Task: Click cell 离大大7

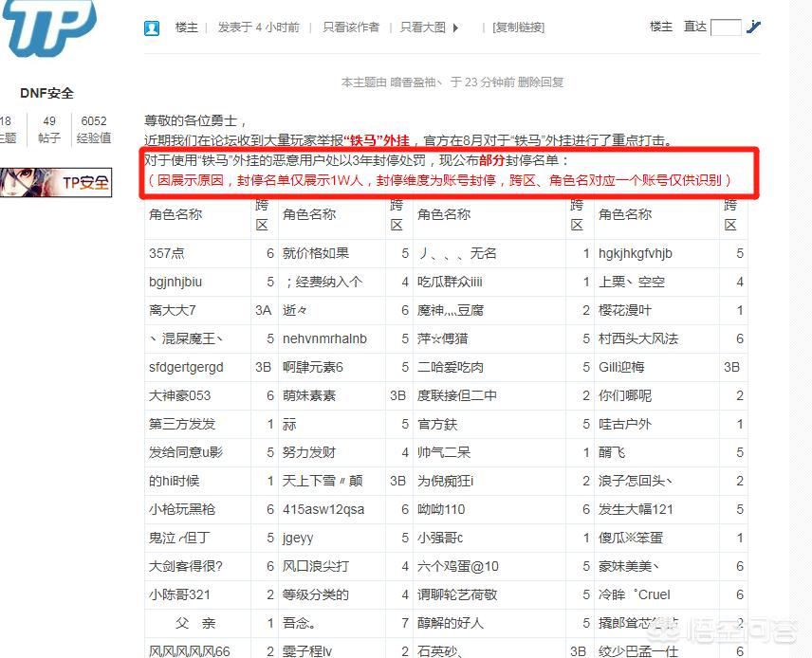Action: coord(173,310)
